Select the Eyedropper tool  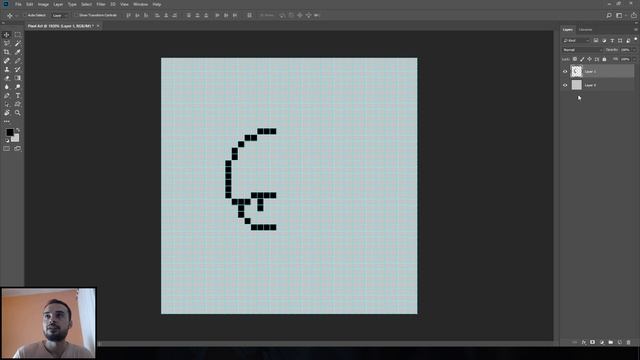tap(18, 52)
